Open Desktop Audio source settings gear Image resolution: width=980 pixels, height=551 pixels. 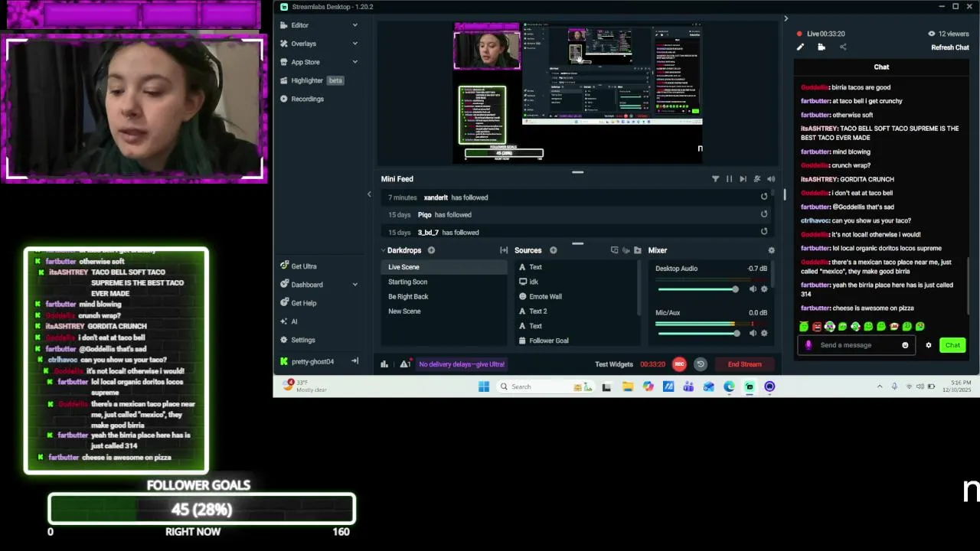[764, 289]
